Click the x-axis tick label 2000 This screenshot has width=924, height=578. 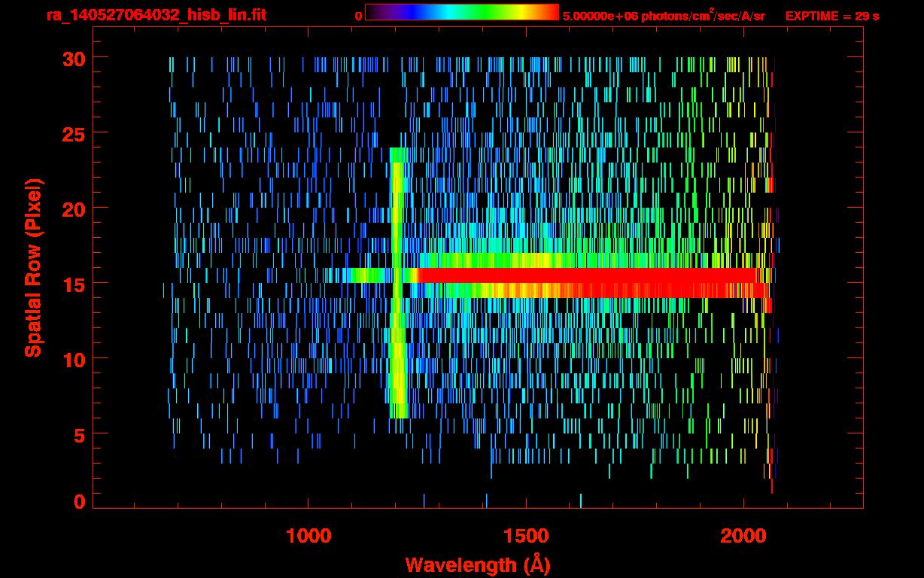tap(743, 536)
